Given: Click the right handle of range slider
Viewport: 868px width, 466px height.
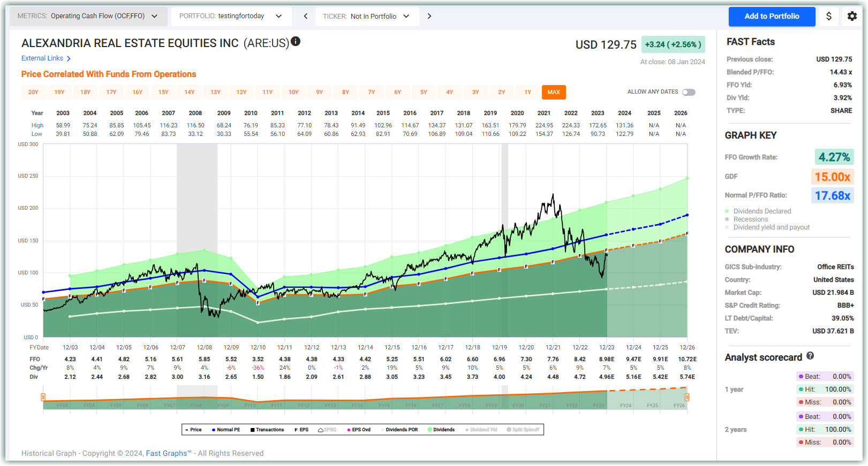Looking at the screenshot, I should point(687,397).
